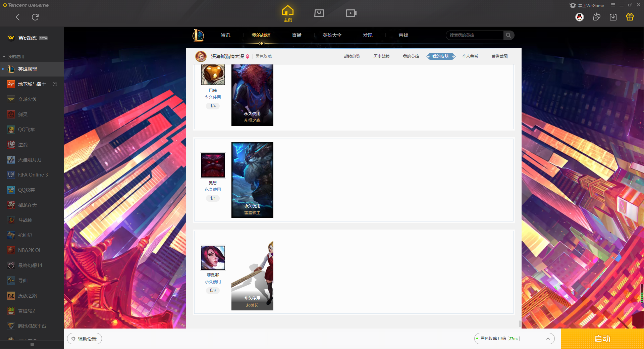The image size is (644, 349).
Task: Focus the 搜索我的英雄 search field
Action: [x=475, y=35]
